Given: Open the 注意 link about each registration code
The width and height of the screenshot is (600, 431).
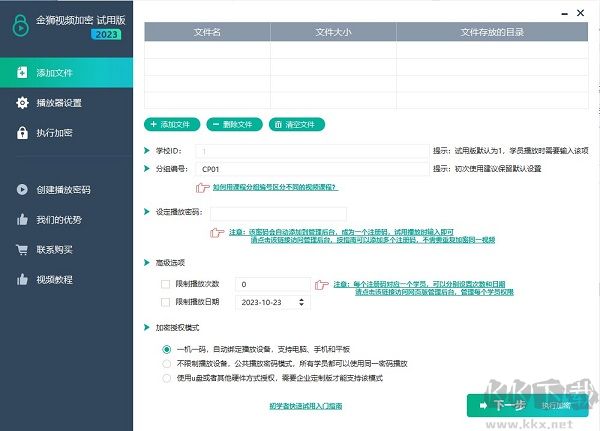Looking at the screenshot, I should click(x=419, y=284).
